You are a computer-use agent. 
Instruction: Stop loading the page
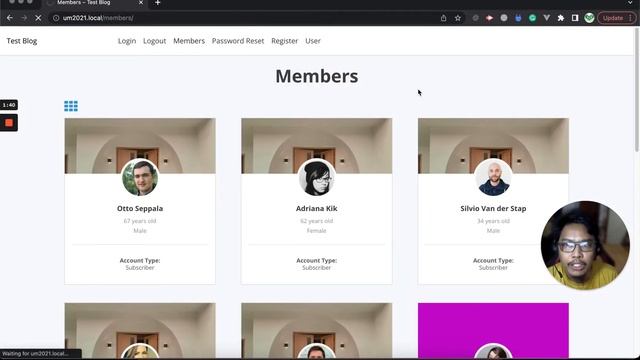tap(38, 18)
